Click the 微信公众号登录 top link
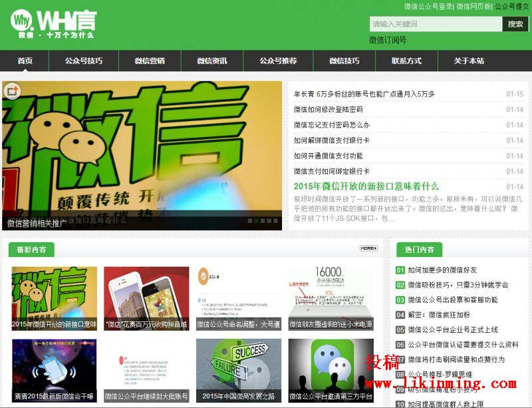The width and height of the screenshot is (532, 408). pyautogui.click(x=428, y=6)
